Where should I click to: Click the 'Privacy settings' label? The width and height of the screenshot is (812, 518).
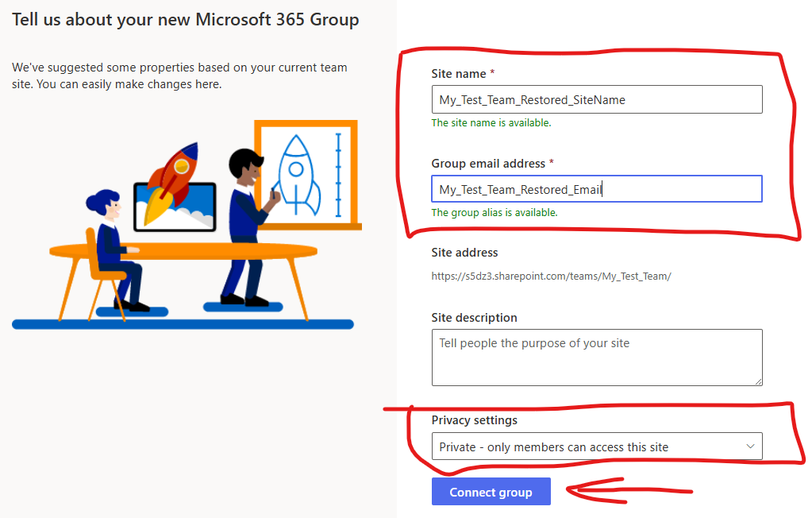click(475, 420)
